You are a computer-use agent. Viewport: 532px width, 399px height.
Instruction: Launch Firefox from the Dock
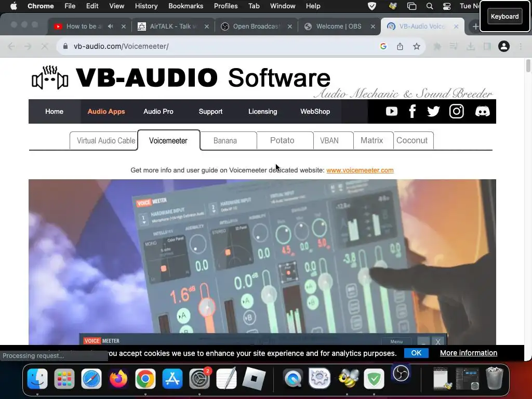click(x=118, y=378)
